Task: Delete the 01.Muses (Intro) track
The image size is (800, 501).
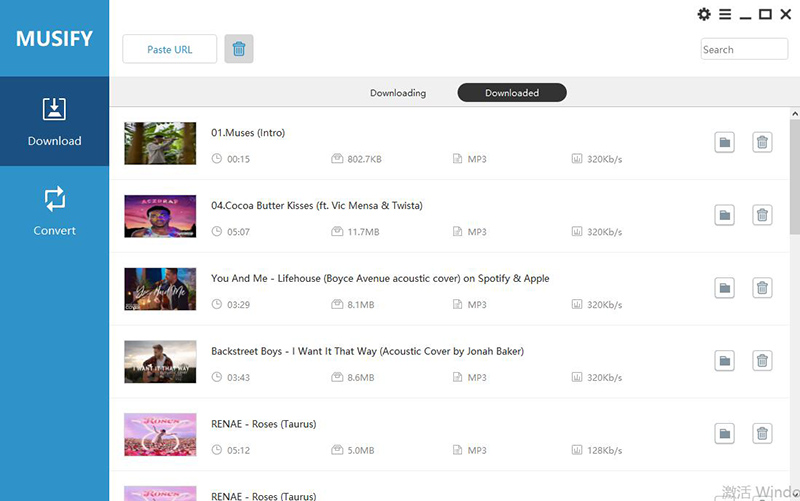Action: click(x=762, y=142)
